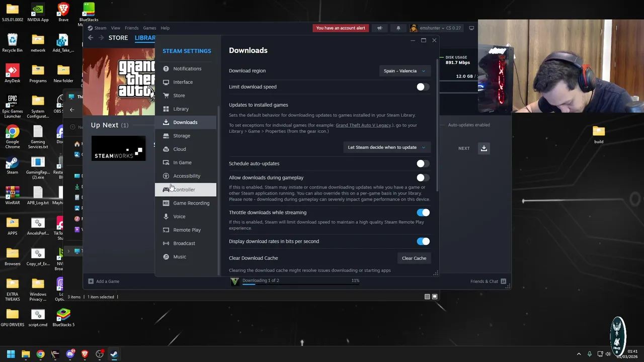Open the Help menu

165,28
